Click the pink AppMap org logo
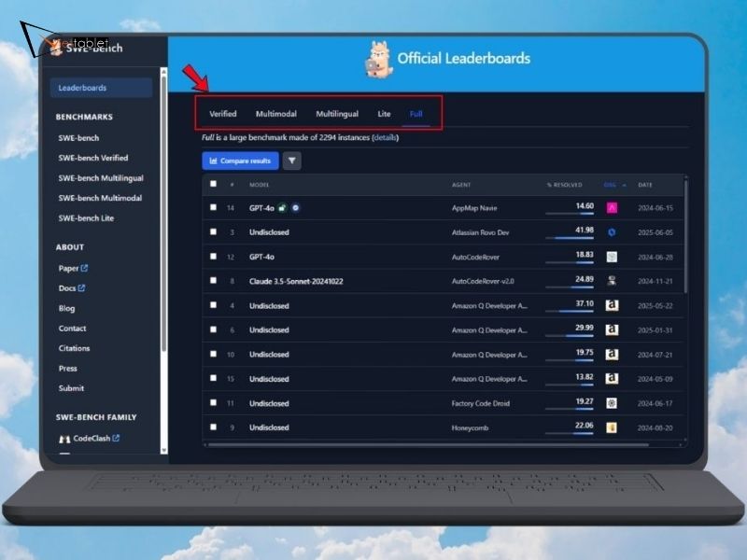747x560 pixels. click(612, 207)
